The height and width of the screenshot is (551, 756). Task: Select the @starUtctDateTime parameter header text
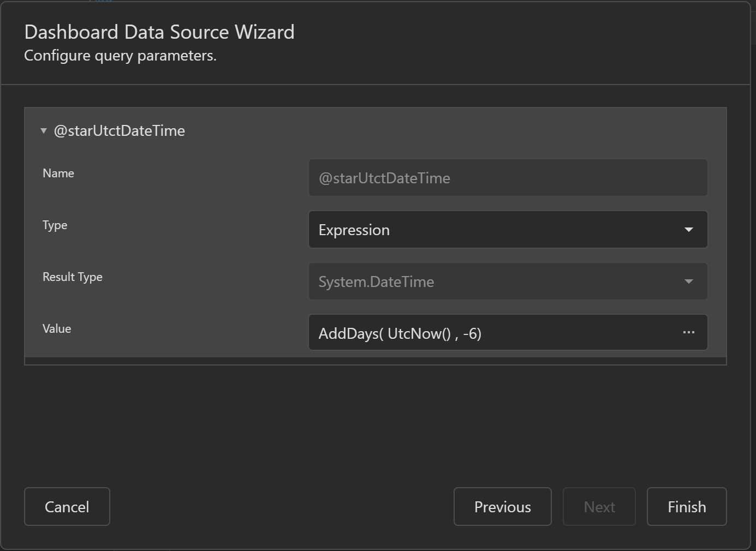coord(119,131)
